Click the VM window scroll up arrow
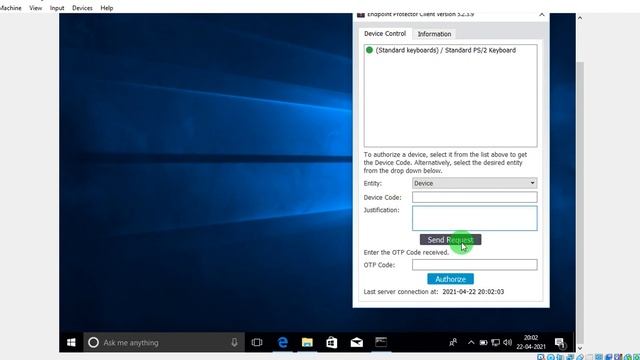 [x=580, y=18]
